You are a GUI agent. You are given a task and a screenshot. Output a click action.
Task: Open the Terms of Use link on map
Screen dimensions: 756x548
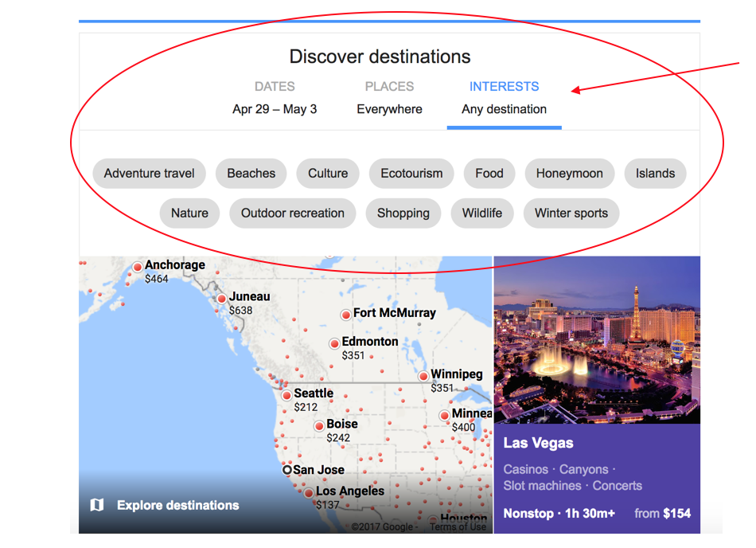[458, 526]
